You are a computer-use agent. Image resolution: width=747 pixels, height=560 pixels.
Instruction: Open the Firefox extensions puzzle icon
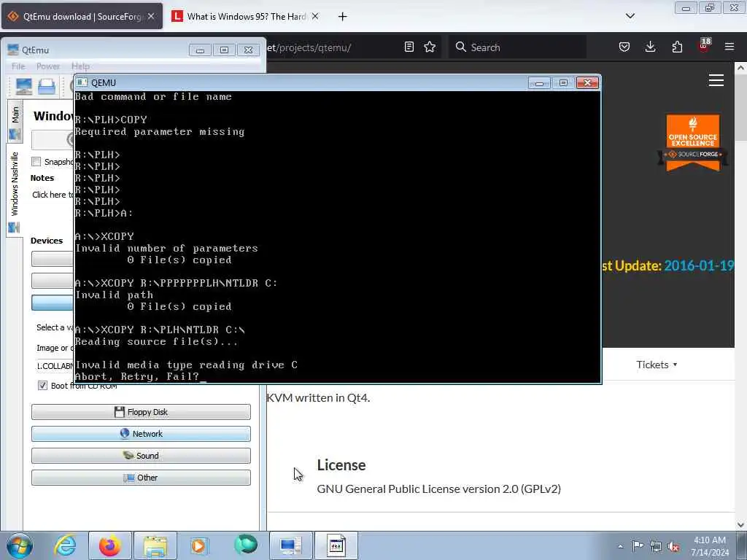click(x=677, y=47)
